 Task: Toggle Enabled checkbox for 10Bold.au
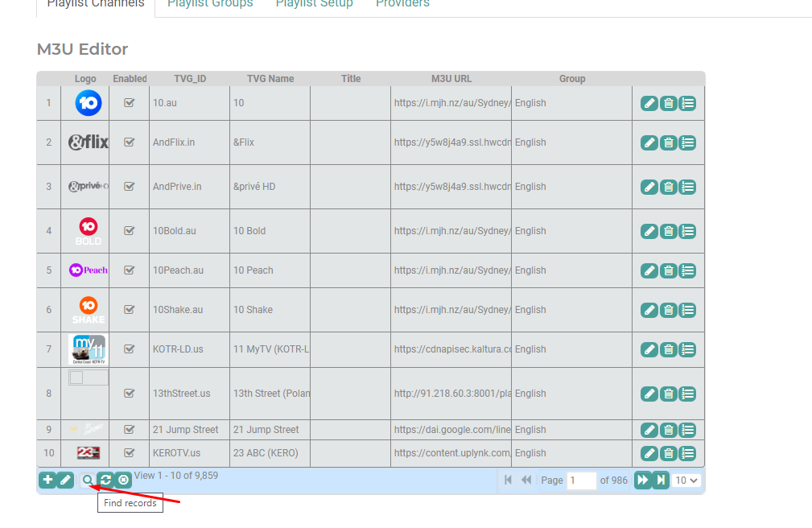130,230
